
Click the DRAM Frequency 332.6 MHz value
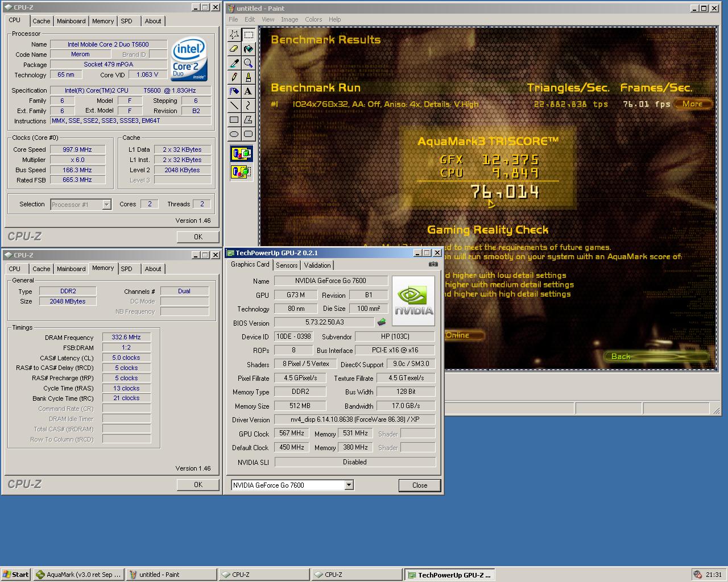[126, 337]
